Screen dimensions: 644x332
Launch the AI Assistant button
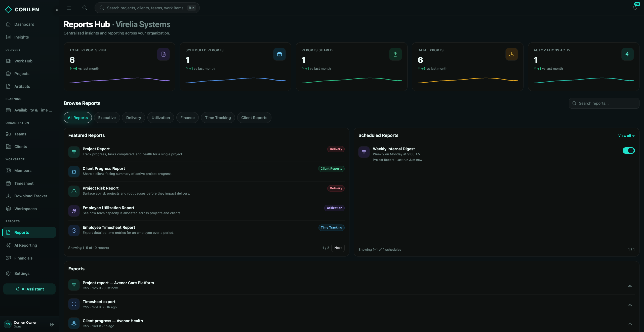coord(29,289)
